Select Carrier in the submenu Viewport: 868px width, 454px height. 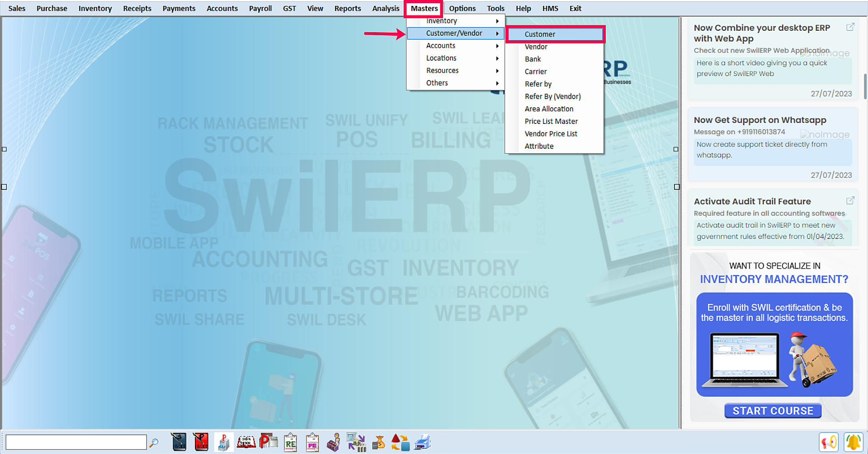point(555,71)
